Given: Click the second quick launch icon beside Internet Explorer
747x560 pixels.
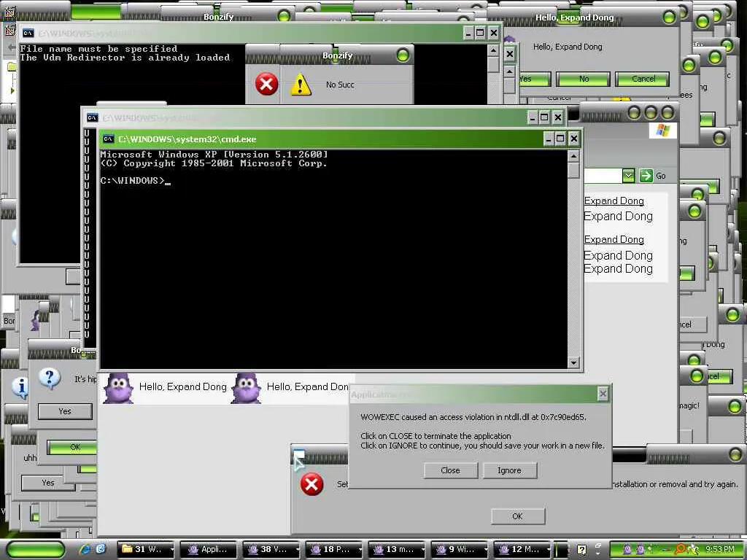Looking at the screenshot, I should (101, 549).
